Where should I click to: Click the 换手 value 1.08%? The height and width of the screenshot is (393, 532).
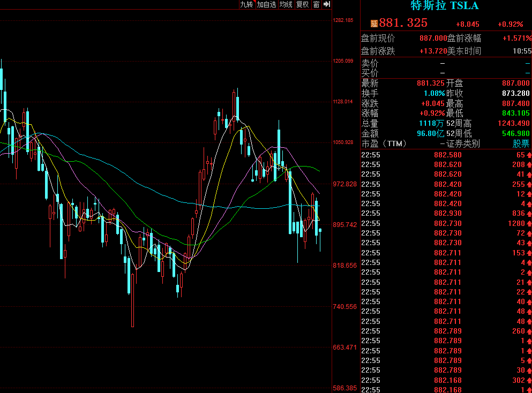434,93
